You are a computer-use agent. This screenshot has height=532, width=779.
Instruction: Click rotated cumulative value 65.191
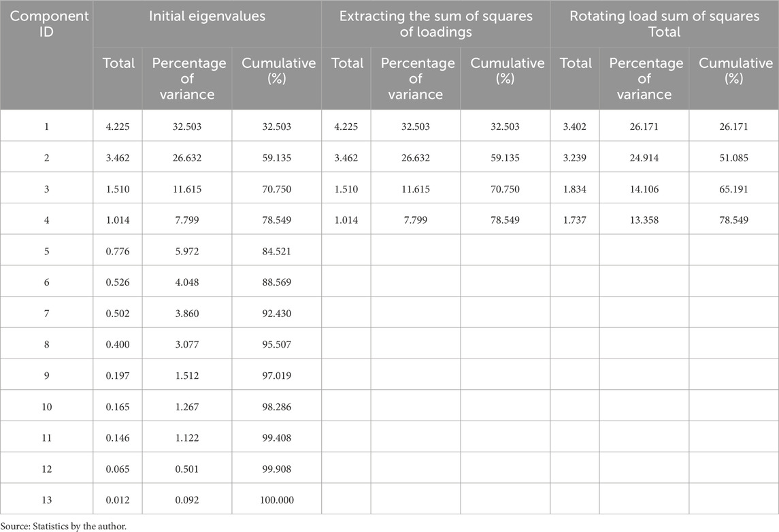point(731,189)
